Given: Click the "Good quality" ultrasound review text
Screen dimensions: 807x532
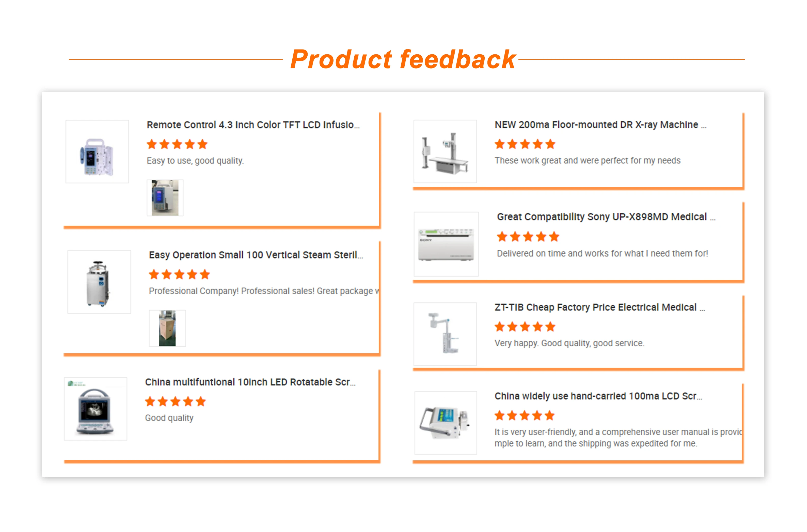Looking at the screenshot, I should [x=169, y=418].
